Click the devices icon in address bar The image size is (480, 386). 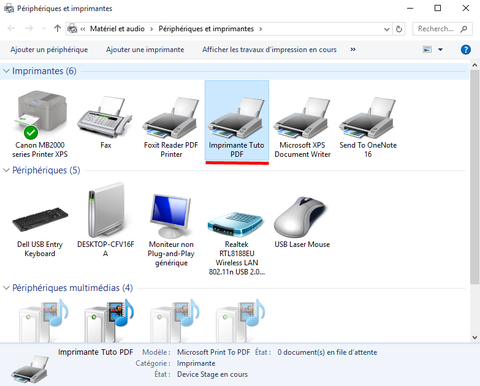(72, 29)
